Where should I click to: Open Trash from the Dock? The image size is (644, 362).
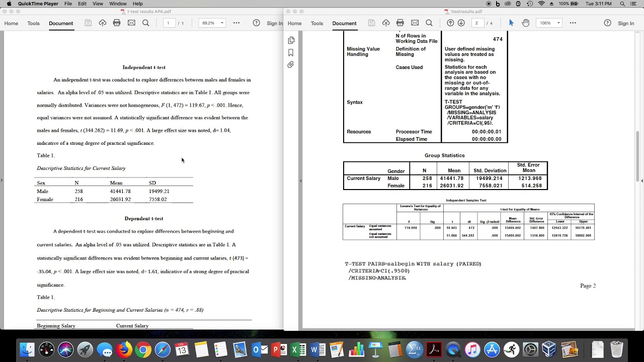click(616, 349)
